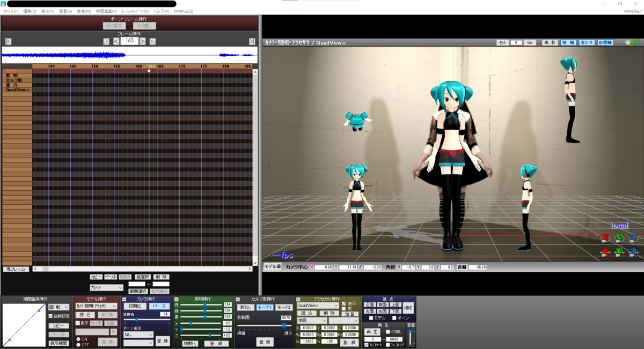
Task: Click the timeline horizontal scrollbar
Action: 142,269
